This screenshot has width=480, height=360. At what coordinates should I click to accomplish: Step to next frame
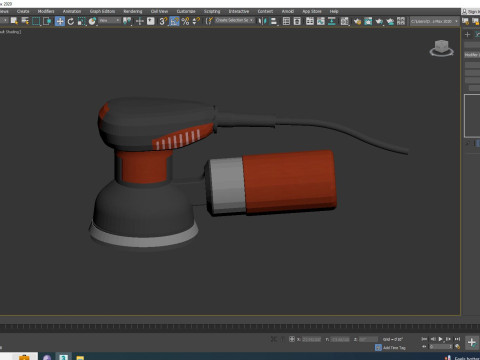click(449, 339)
